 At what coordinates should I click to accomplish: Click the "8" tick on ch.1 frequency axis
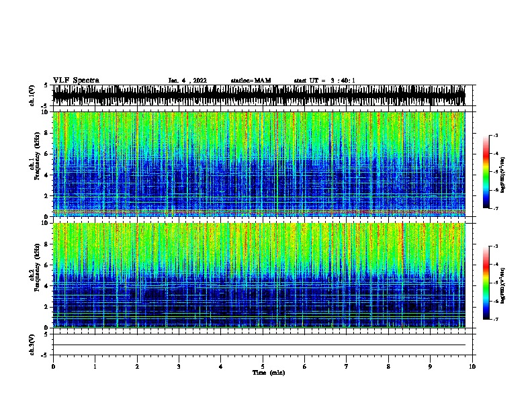46,133
